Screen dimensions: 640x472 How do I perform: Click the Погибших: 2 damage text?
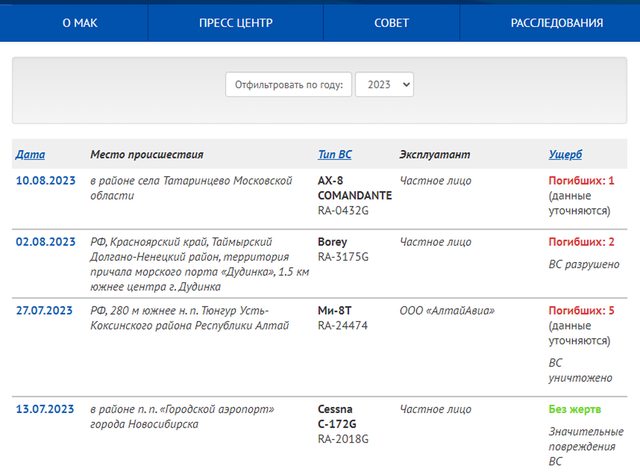tap(581, 242)
